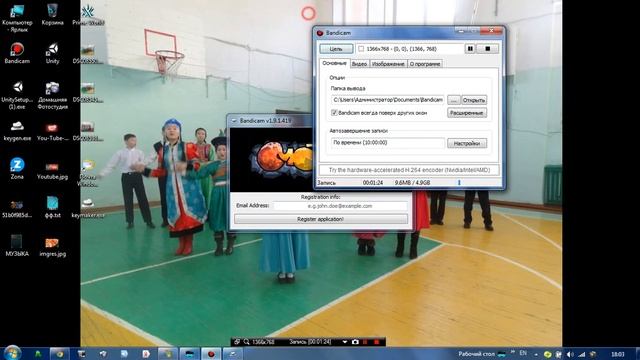Click the Email Address input field
Viewport: 640px width, 360px height.
(340, 206)
